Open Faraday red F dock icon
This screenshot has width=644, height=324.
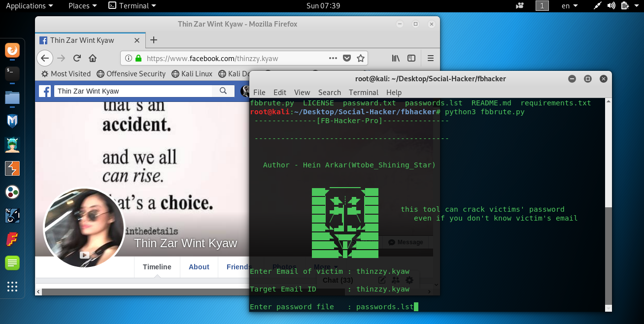coord(12,239)
